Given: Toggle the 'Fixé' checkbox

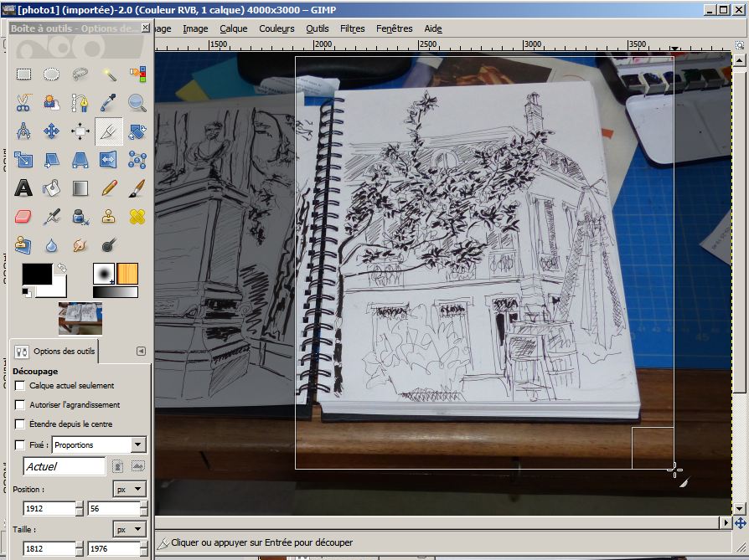Looking at the screenshot, I should pyautogui.click(x=20, y=445).
